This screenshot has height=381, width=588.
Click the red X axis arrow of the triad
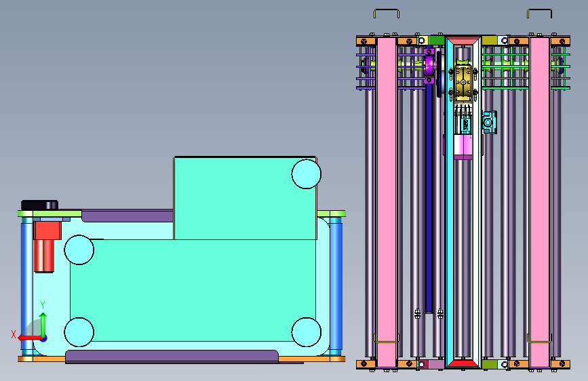point(30,338)
